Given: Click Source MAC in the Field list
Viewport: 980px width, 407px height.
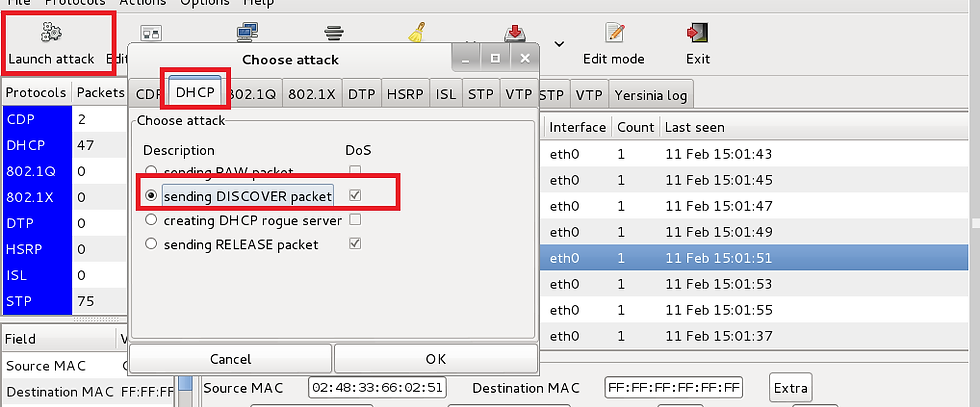Looking at the screenshot, I should (45, 366).
